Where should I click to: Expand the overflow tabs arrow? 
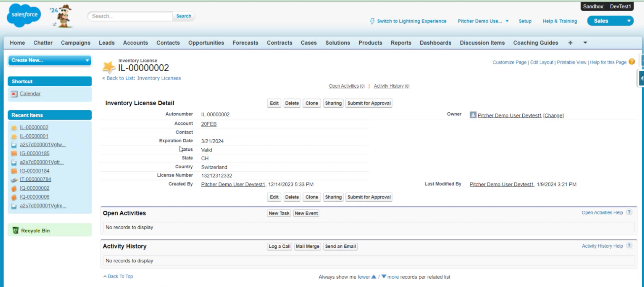[585, 43]
